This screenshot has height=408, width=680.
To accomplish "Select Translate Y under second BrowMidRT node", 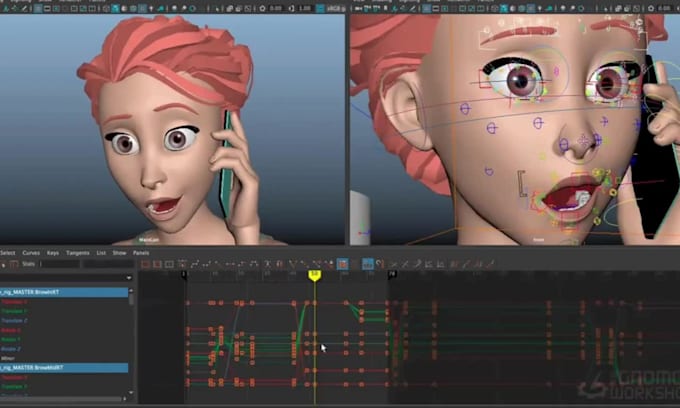I will click(x=14, y=387).
